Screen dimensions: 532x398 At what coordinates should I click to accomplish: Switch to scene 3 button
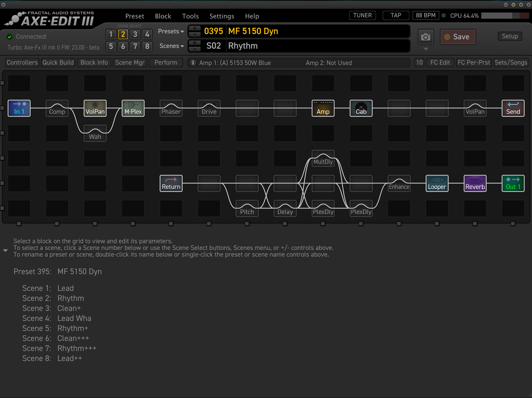click(135, 34)
